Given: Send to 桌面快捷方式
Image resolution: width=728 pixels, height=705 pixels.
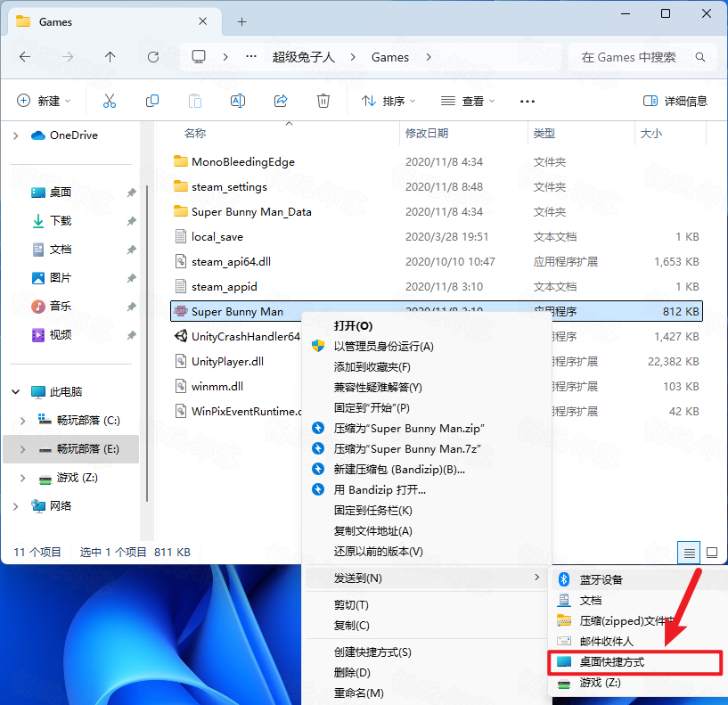Looking at the screenshot, I should click(634, 662).
